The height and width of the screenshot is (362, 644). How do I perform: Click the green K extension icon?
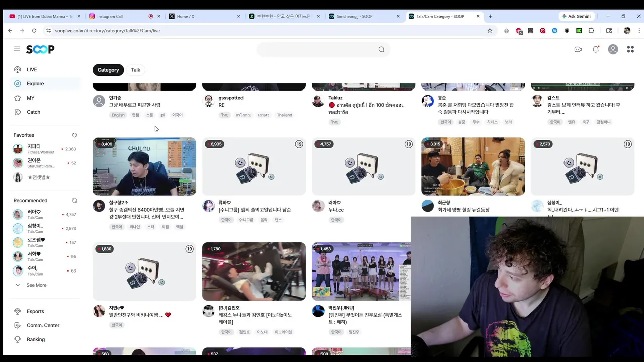[579, 31]
